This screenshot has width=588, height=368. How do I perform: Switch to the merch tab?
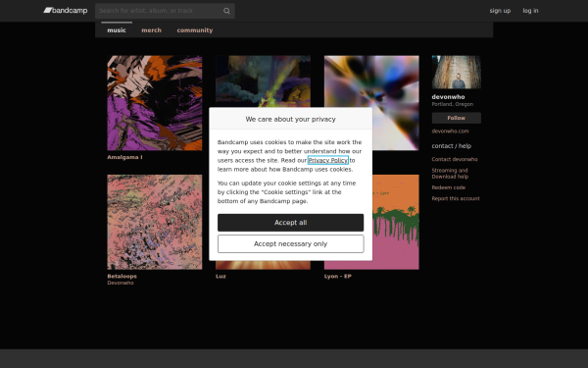coord(152,30)
